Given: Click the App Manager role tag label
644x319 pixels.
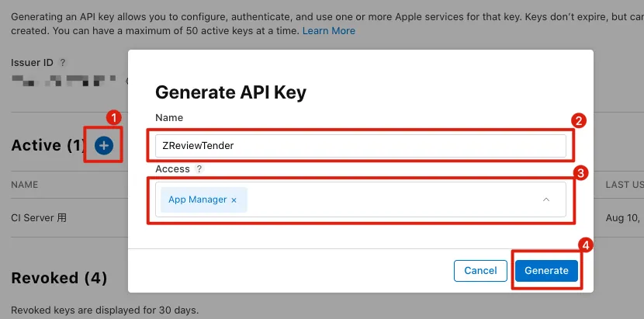Looking at the screenshot, I should [x=197, y=199].
